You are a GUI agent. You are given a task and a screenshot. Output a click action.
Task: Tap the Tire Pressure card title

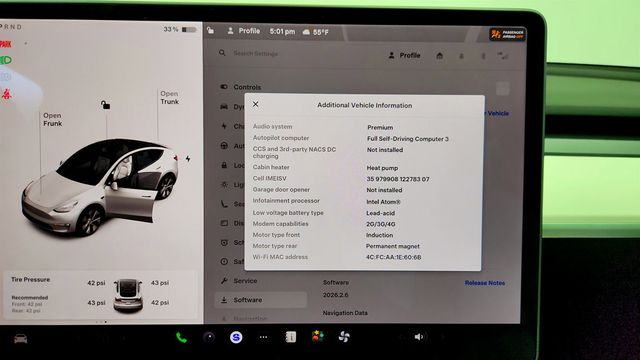coord(31,280)
